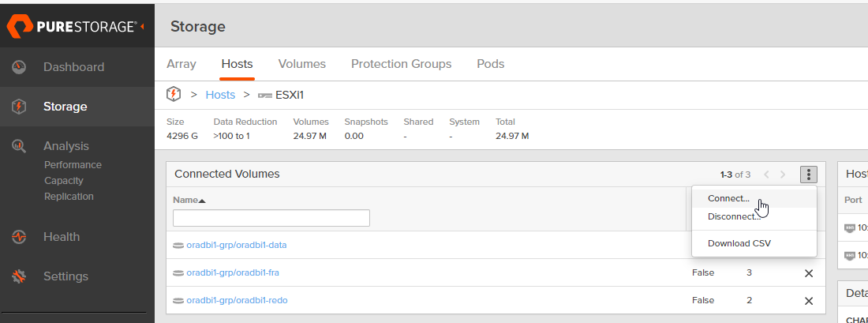Go to previous page of Connected Volumes
This screenshot has width=868, height=323.
[767, 175]
